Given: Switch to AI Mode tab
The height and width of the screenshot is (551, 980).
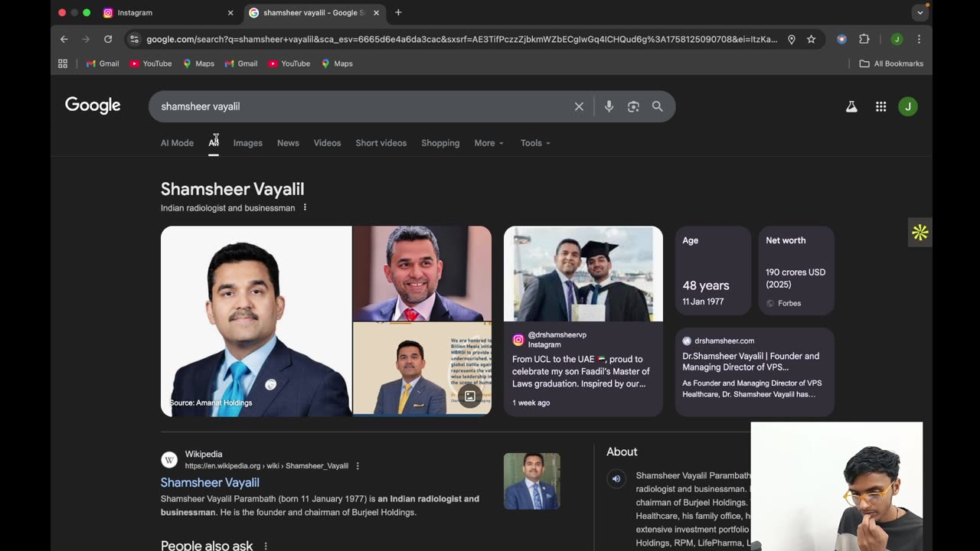Looking at the screenshot, I should tap(177, 143).
